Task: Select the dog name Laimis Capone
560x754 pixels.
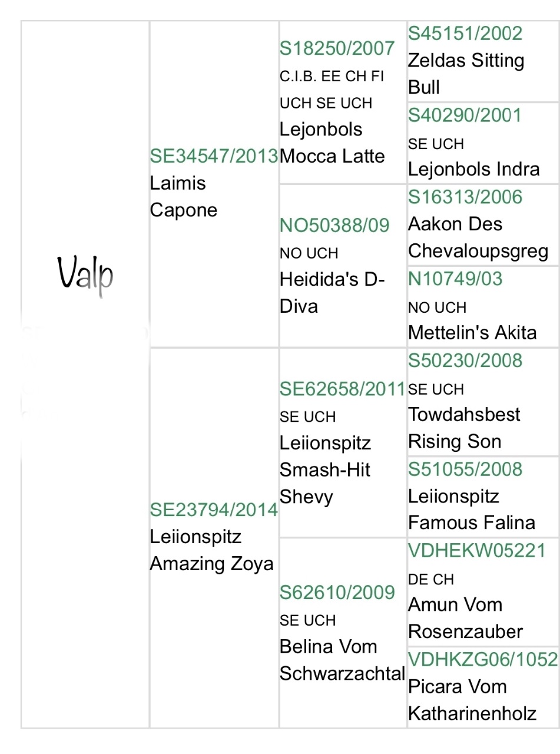Action: pos(184,196)
